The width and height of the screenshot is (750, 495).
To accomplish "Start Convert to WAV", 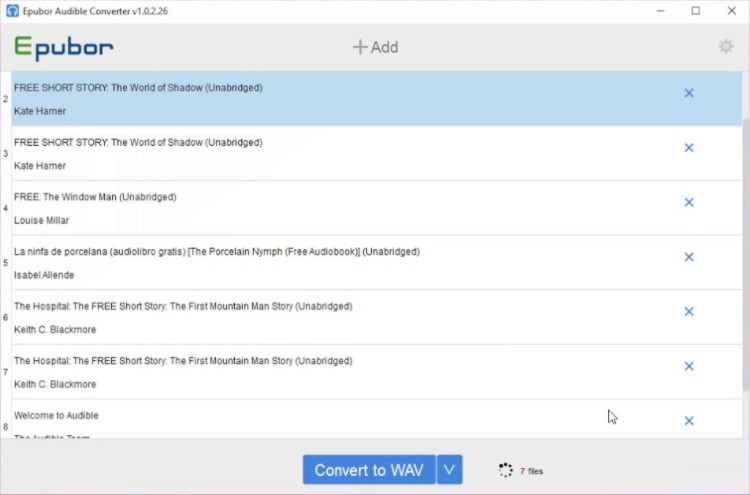I will point(369,470).
